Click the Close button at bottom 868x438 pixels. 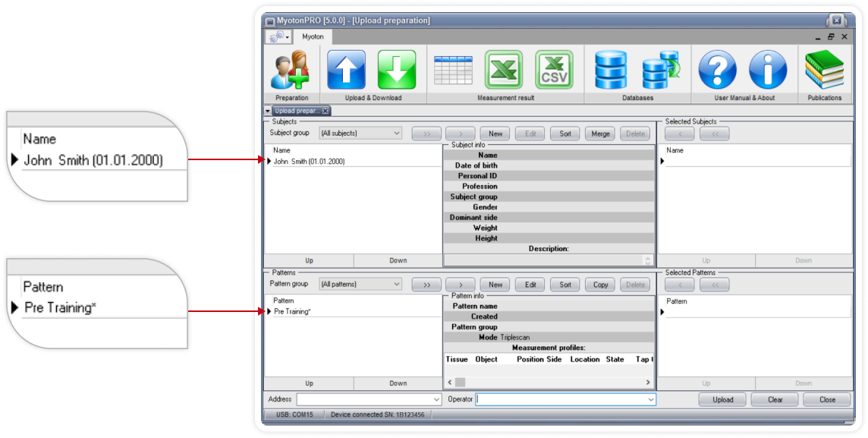click(828, 400)
